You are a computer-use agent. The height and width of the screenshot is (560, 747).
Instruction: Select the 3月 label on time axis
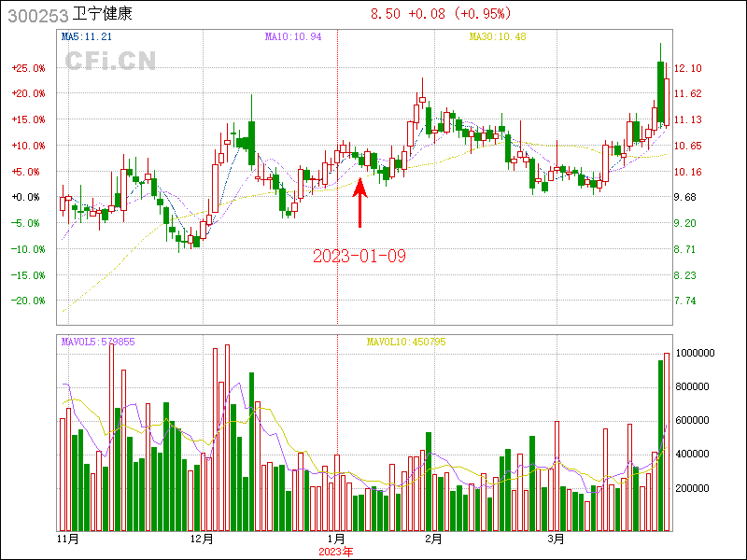point(556,539)
